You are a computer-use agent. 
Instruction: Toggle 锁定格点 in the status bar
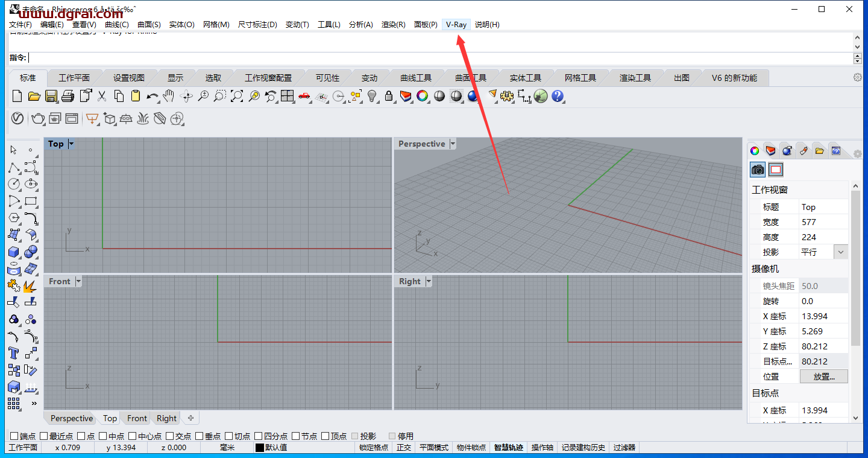(374, 448)
